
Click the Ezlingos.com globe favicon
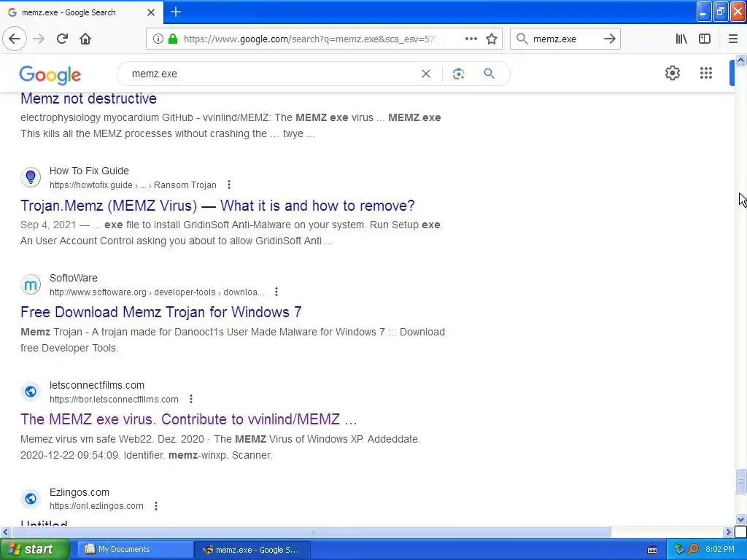(31, 499)
